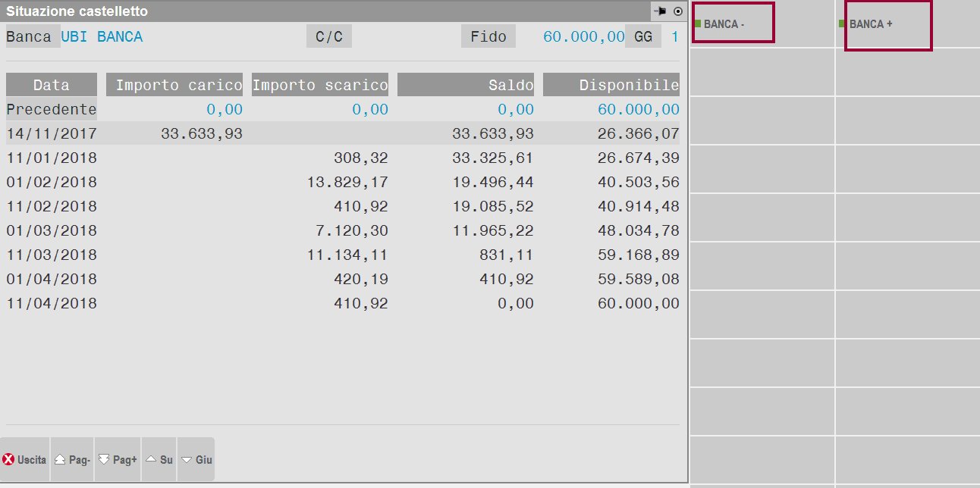Click the GG value field
This screenshot has height=488, width=980.
pyautogui.click(x=674, y=37)
